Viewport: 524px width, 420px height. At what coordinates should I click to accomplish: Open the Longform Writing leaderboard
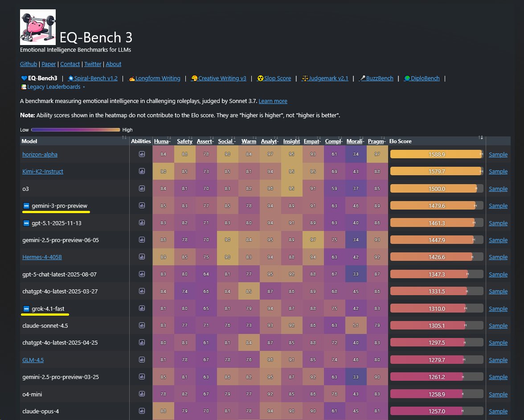154,78
